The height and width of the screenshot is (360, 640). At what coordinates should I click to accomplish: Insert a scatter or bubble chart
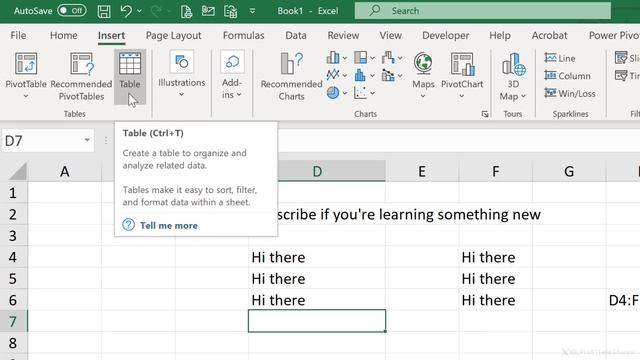pos(364,93)
